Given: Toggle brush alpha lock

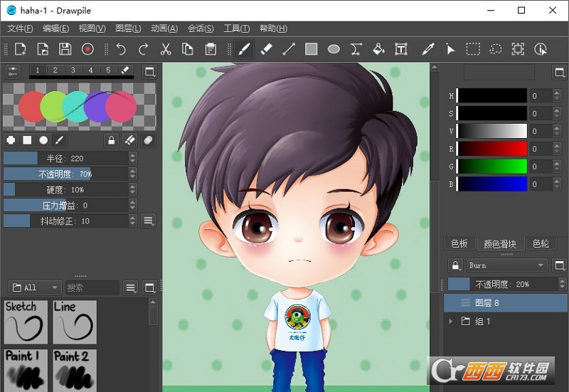Looking at the screenshot, I should (112, 140).
